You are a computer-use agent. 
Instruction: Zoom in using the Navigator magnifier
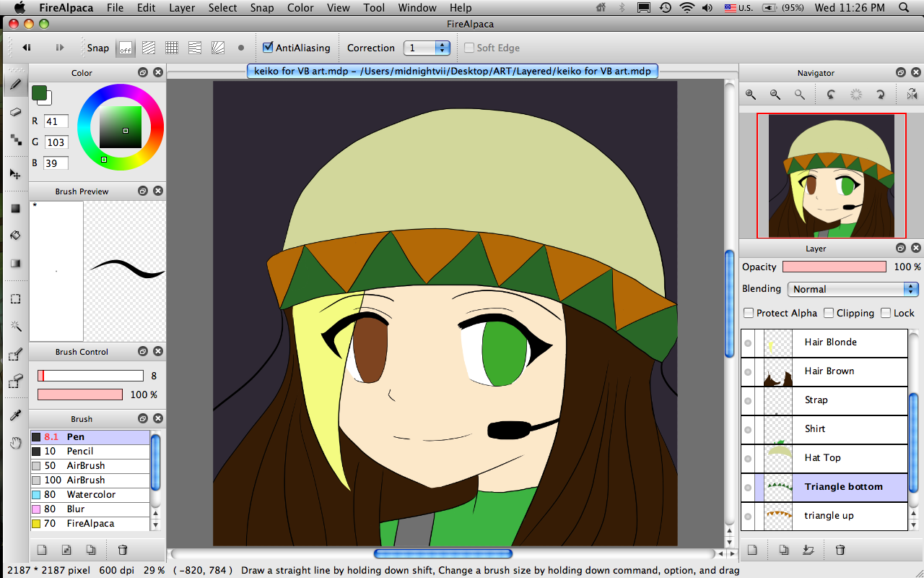(751, 95)
